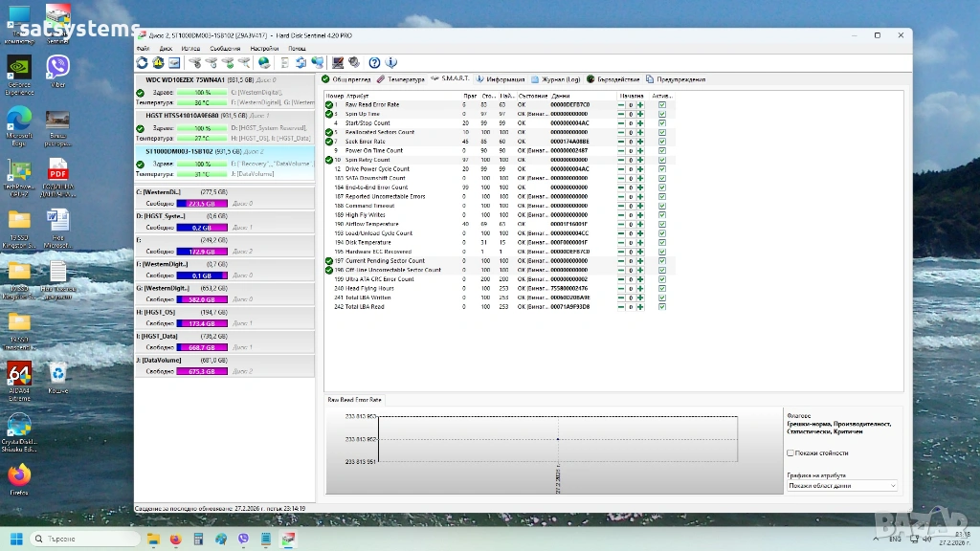This screenshot has height=551, width=980.
Task: Click the C: [WesternDi..] free space bar
Action: [201, 204]
